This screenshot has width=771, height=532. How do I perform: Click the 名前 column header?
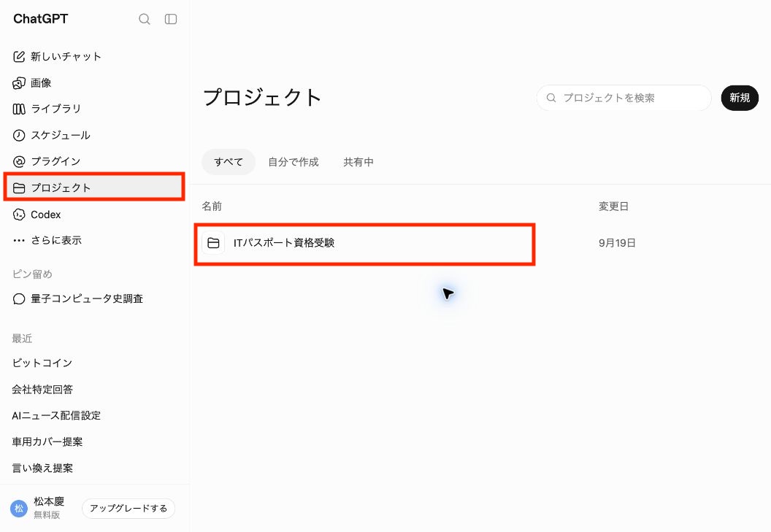tap(212, 207)
